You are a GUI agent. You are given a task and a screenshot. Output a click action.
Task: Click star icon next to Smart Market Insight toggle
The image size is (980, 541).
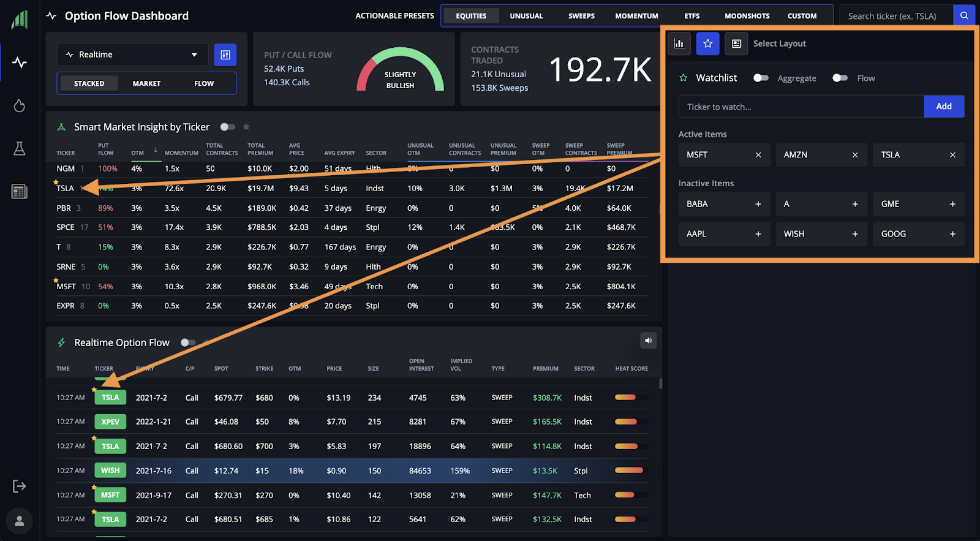coord(246,127)
